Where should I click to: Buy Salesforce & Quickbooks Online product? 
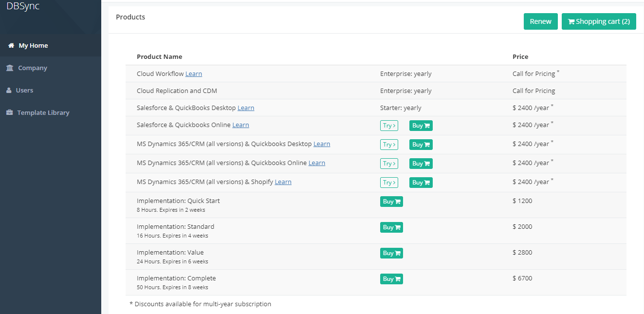[421, 126]
